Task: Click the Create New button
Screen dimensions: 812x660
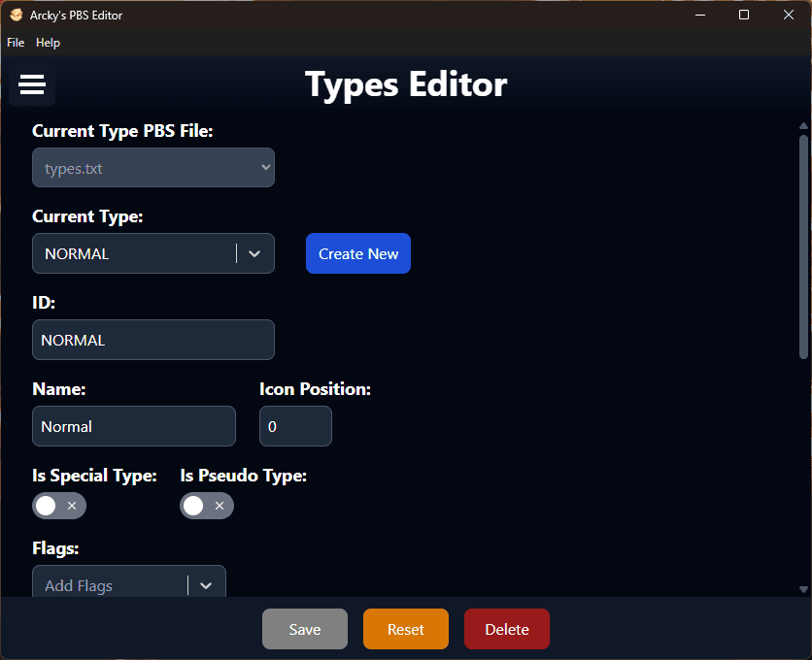Action: 358,253
